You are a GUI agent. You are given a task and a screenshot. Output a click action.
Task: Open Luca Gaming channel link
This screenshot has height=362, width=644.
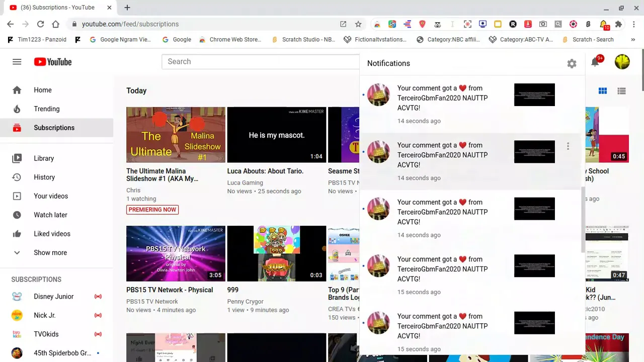[x=245, y=183]
